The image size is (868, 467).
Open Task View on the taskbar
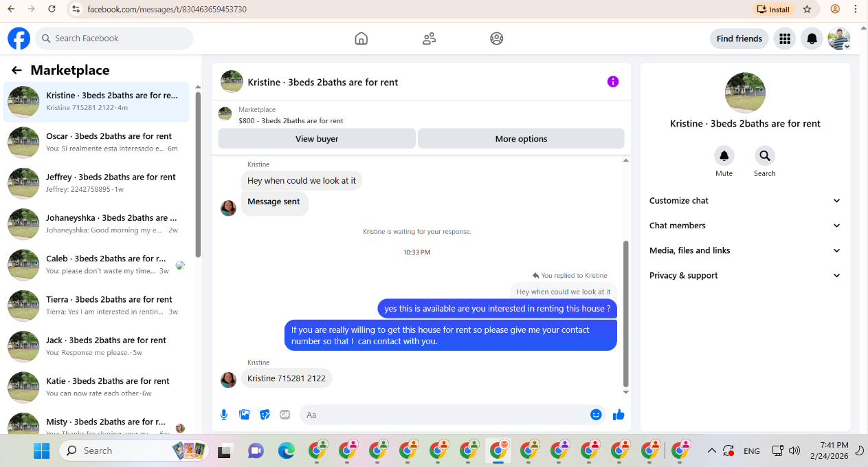tap(224, 451)
